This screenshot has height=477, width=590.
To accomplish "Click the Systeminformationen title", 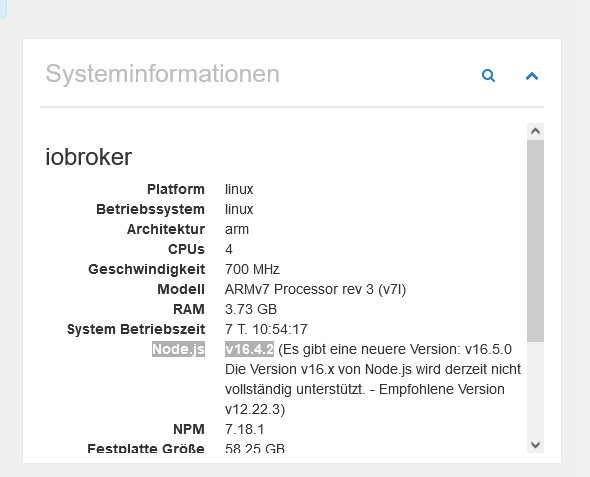I will click(x=163, y=73).
